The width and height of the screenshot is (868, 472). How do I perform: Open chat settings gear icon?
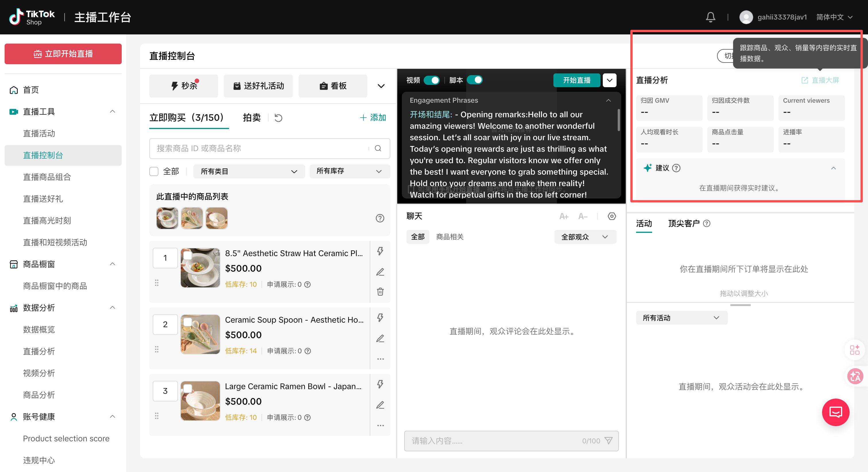[x=612, y=217]
